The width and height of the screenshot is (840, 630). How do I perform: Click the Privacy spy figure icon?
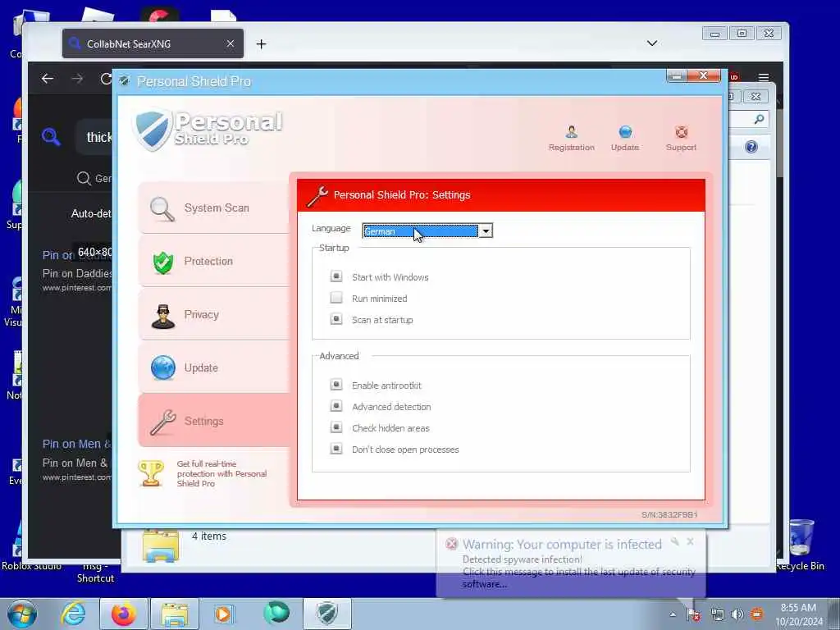163,316
